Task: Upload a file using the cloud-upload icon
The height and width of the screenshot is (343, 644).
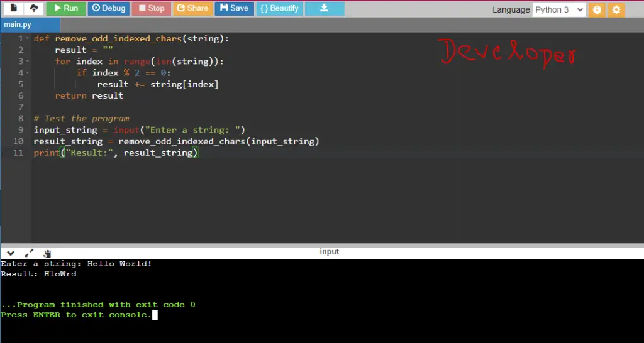Action: 34,8
